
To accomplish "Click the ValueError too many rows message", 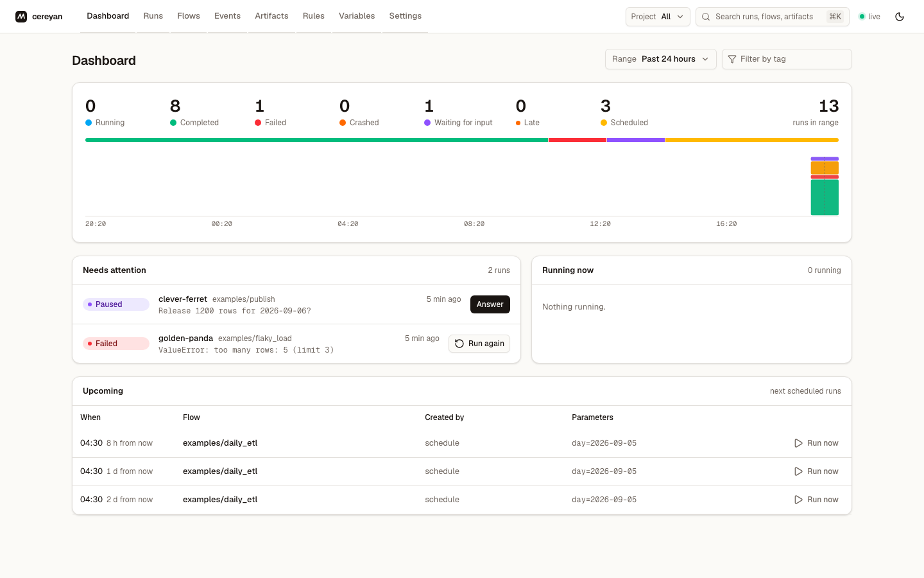I will (246, 350).
